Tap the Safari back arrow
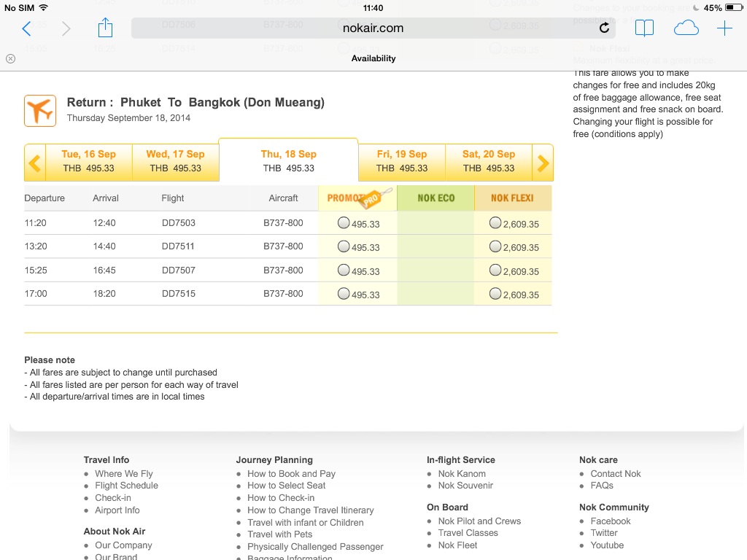This screenshot has width=747, height=560. click(x=27, y=28)
